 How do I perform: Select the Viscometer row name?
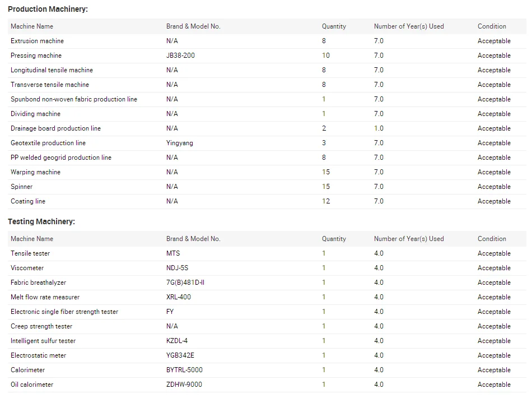pyautogui.click(x=27, y=268)
